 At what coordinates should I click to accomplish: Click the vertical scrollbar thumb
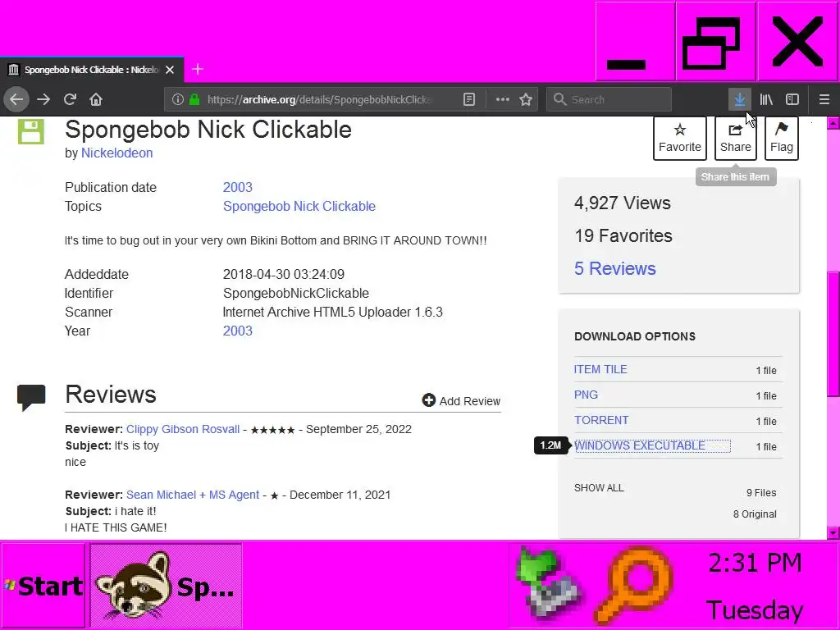click(833, 334)
